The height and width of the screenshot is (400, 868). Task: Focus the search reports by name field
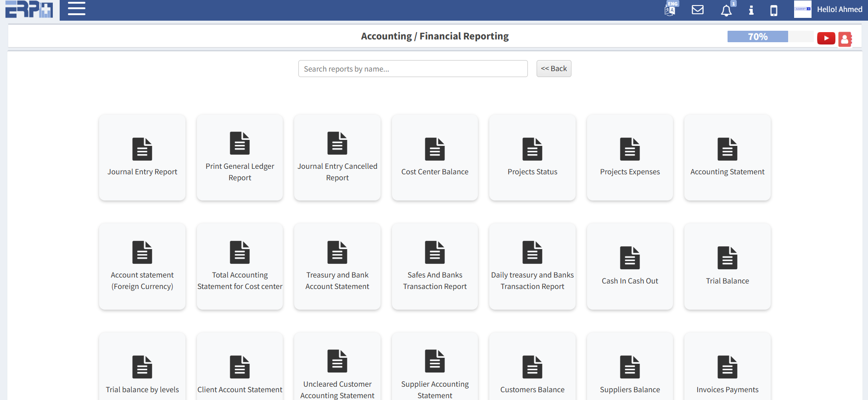(413, 69)
